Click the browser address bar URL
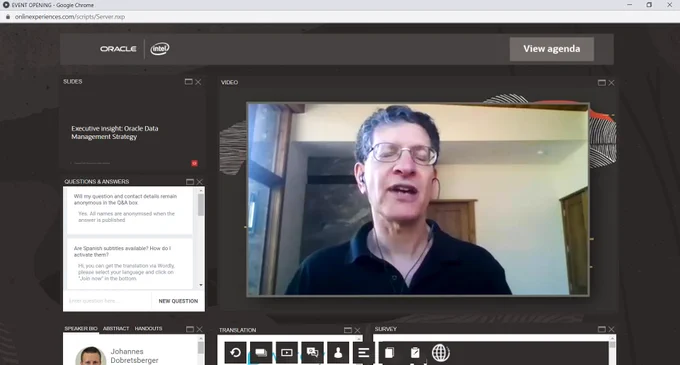The height and width of the screenshot is (365, 680). click(70, 17)
